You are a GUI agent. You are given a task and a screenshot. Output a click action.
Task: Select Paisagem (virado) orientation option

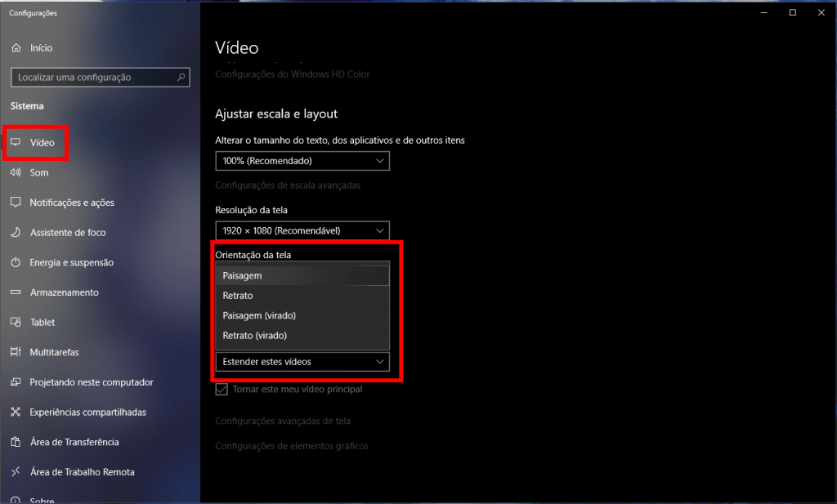(302, 316)
